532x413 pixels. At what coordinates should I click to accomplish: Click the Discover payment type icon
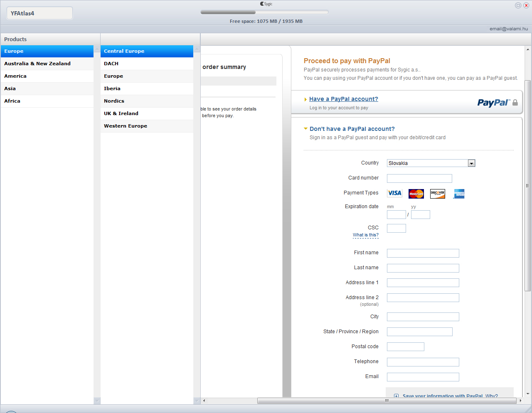pos(438,194)
